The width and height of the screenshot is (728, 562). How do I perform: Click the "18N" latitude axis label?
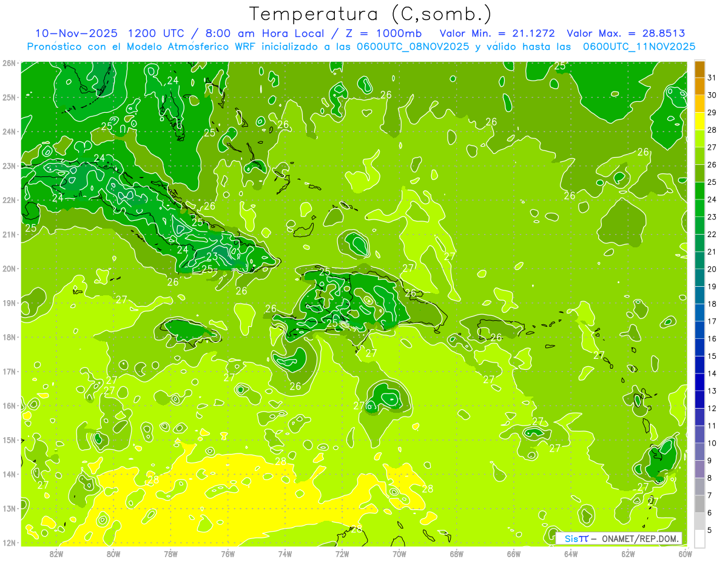[x=8, y=337]
